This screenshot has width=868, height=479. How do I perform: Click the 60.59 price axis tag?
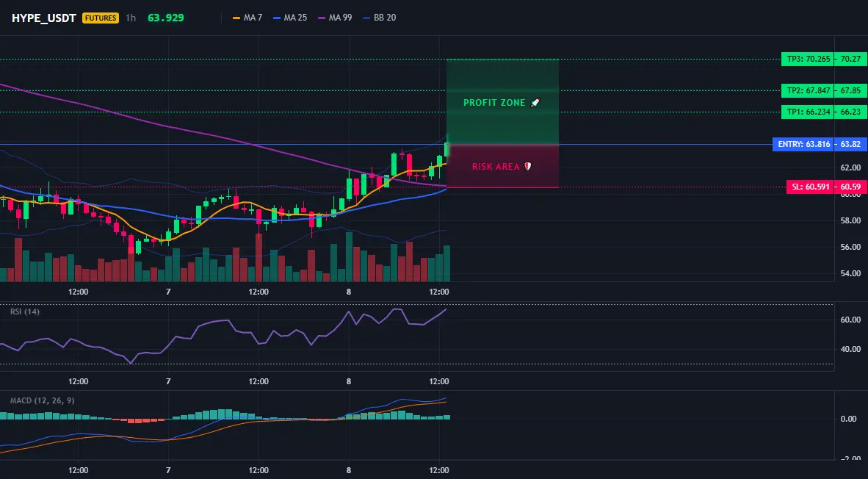tap(851, 187)
